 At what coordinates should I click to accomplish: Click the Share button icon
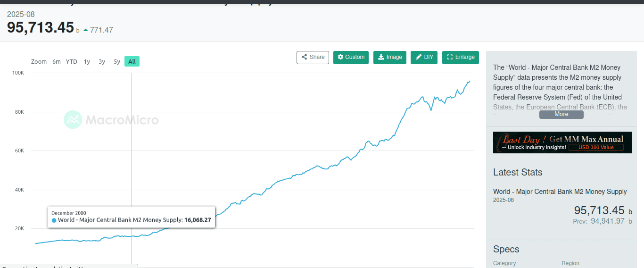pyautogui.click(x=305, y=57)
